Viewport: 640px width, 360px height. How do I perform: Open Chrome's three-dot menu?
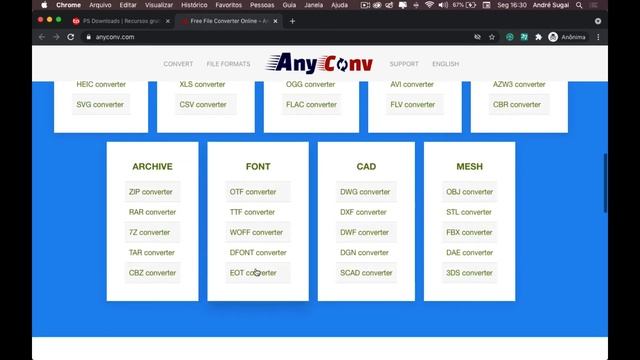[x=598, y=37]
